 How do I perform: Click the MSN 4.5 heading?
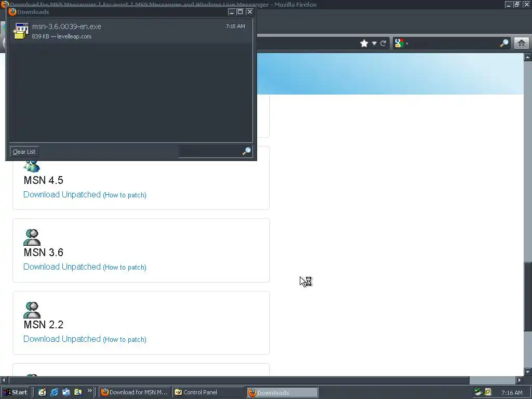pos(44,180)
